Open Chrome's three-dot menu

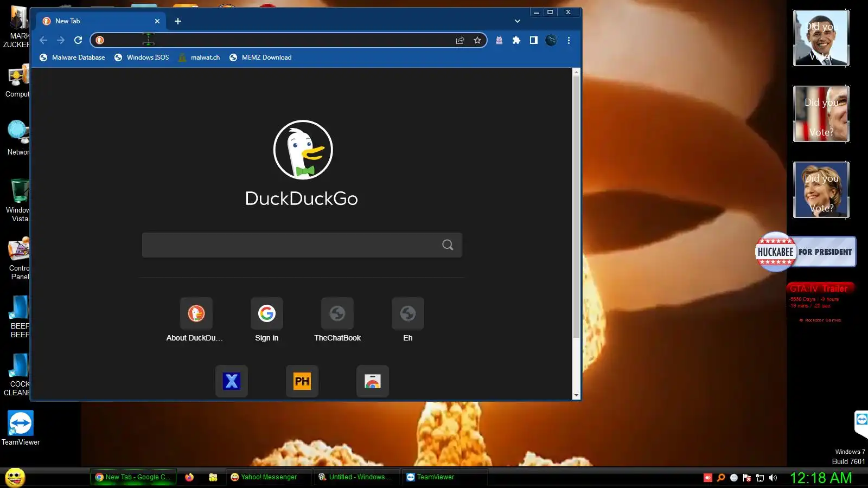pos(569,40)
